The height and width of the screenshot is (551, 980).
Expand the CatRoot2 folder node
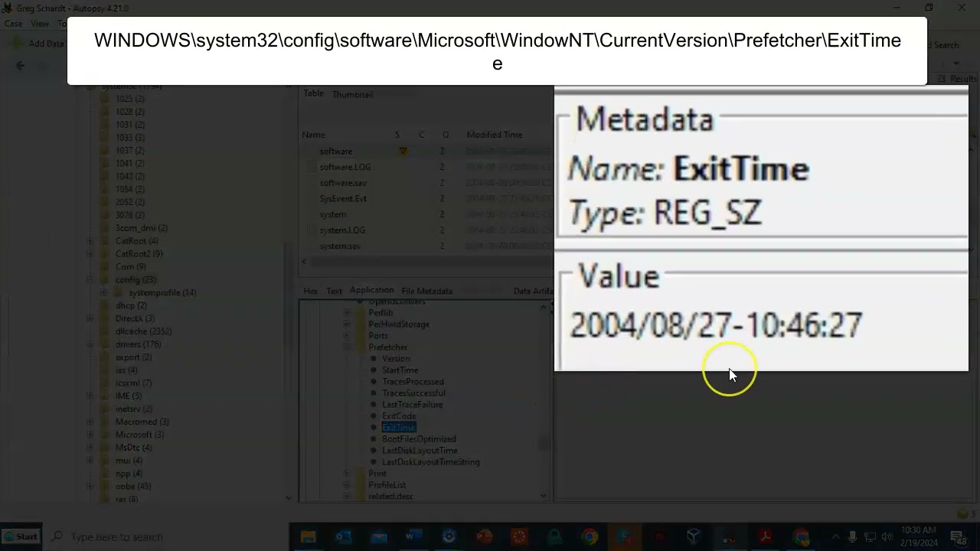coord(90,254)
